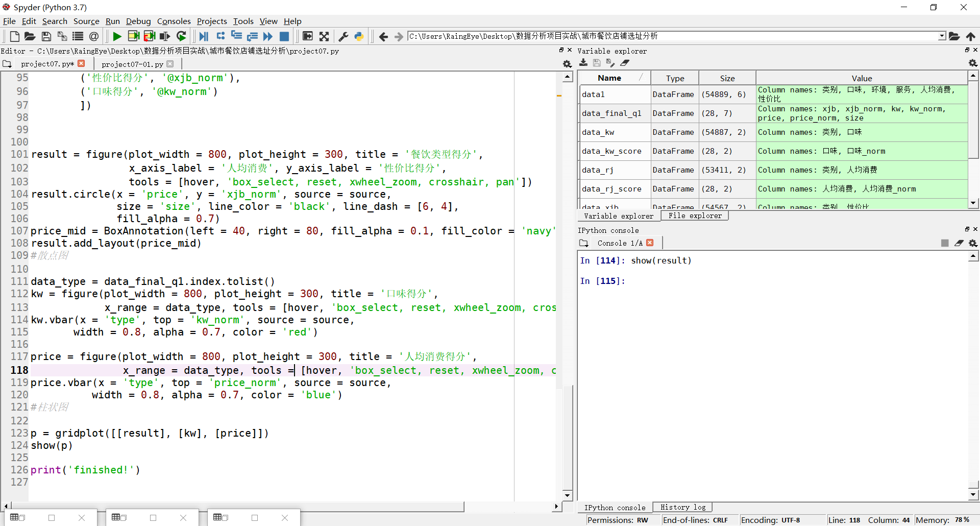Clear the IPython console with eraser icon
The image size is (980, 526).
(x=959, y=243)
